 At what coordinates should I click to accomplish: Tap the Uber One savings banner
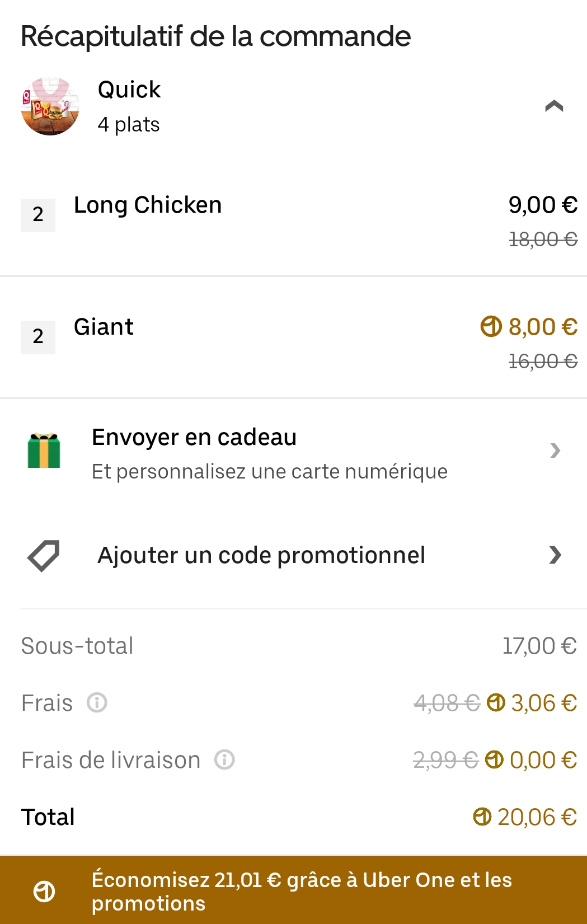[302, 891]
